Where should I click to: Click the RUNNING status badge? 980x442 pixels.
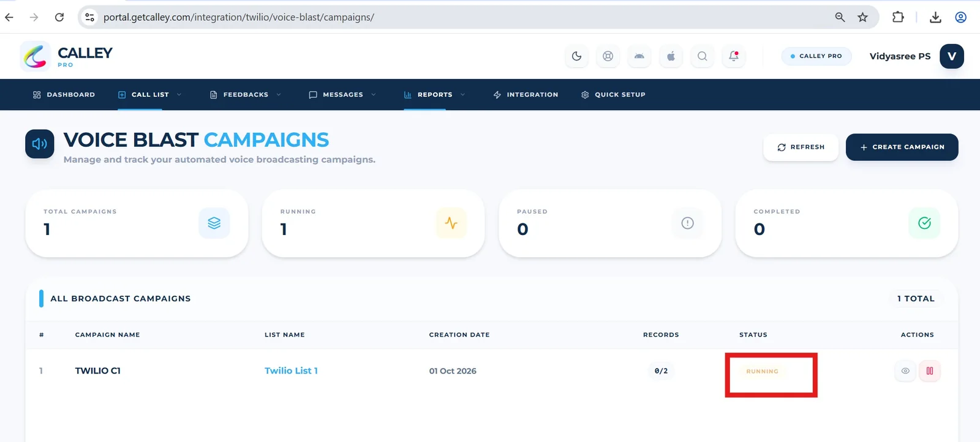click(763, 372)
